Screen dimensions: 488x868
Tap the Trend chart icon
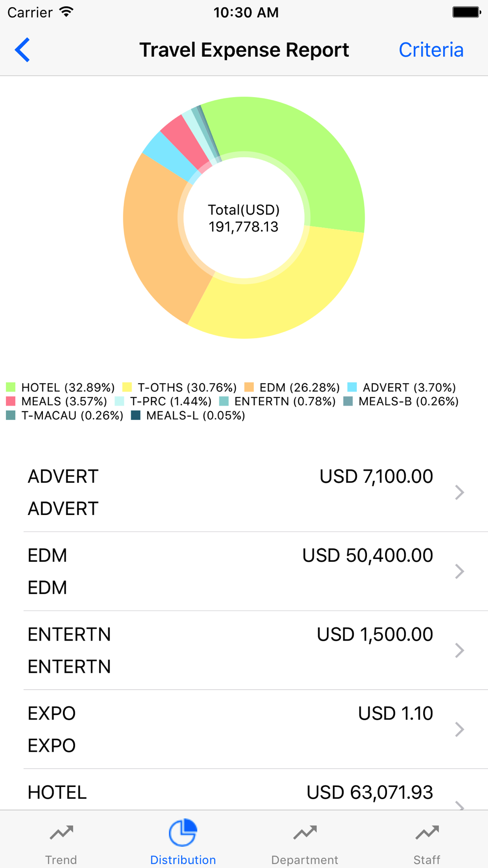click(x=61, y=832)
